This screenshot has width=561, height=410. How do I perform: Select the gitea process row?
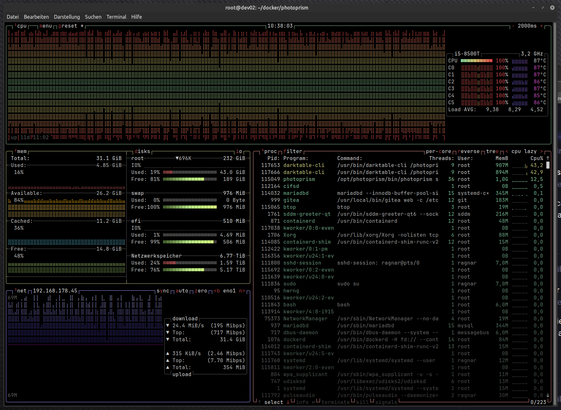point(402,200)
